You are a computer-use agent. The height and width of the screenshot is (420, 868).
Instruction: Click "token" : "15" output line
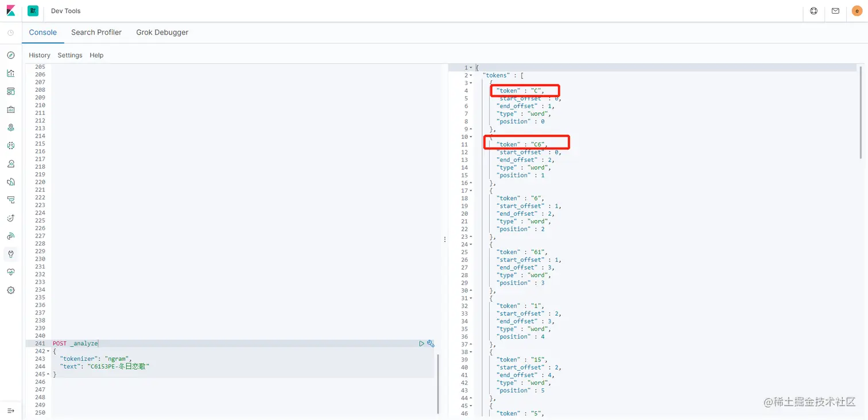point(522,360)
